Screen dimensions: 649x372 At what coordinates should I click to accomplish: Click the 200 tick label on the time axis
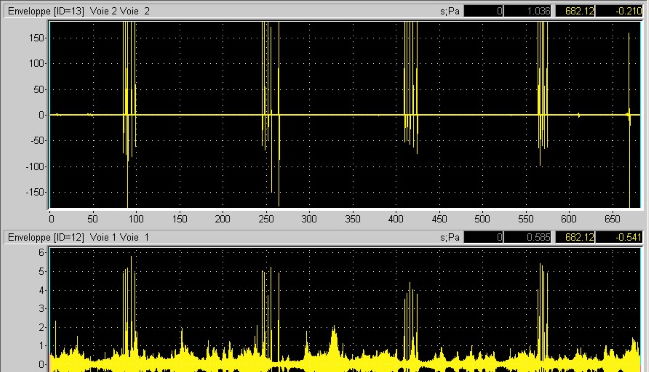pyautogui.click(x=223, y=219)
